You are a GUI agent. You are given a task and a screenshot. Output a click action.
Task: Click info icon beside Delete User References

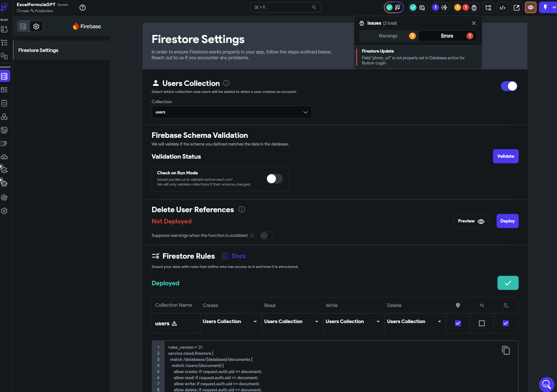pyautogui.click(x=242, y=209)
